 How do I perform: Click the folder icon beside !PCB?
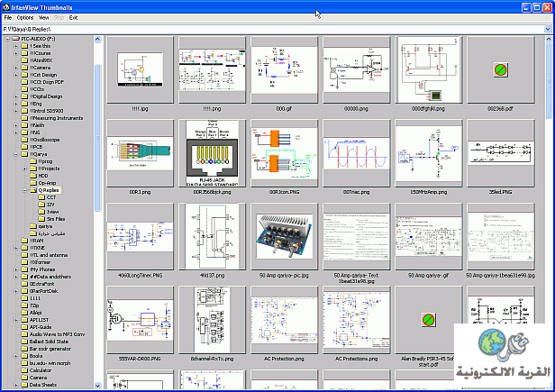pyautogui.click(x=24, y=147)
